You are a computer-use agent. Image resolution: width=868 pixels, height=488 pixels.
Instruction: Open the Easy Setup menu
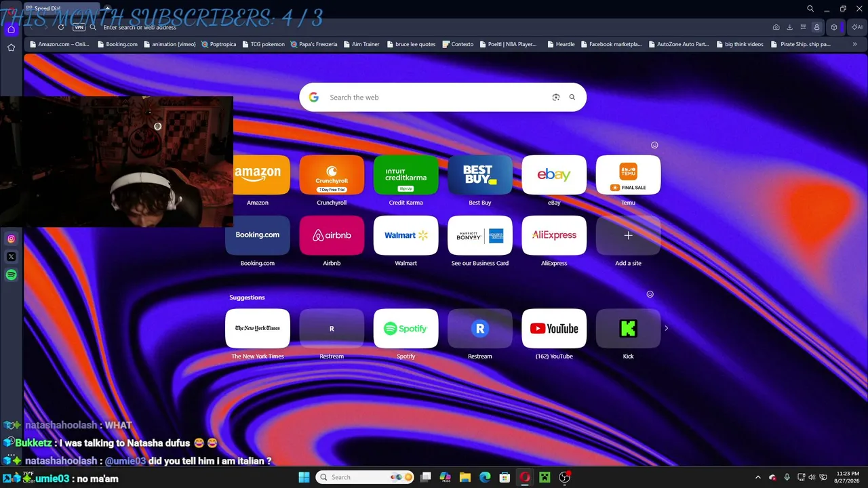pos(803,27)
